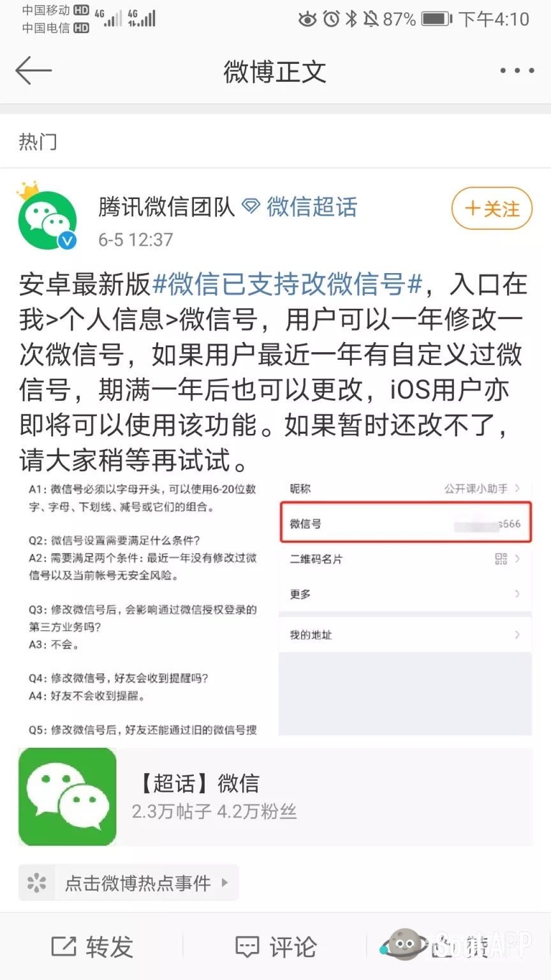
Task: Tap the blue verified badge on avatar
Action: point(67,241)
